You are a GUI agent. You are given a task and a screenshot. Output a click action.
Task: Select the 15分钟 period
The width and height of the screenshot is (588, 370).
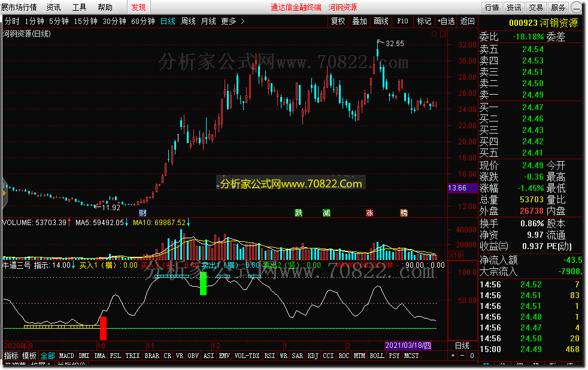[86, 22]
